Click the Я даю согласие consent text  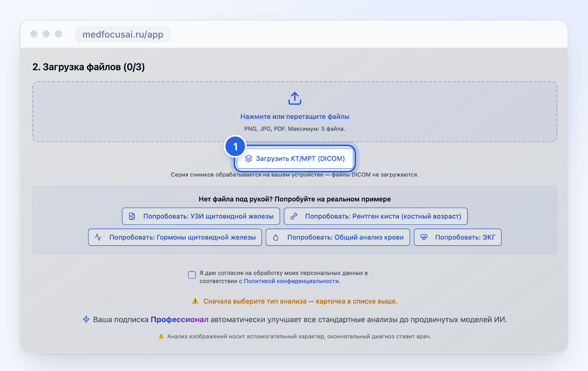284,277
